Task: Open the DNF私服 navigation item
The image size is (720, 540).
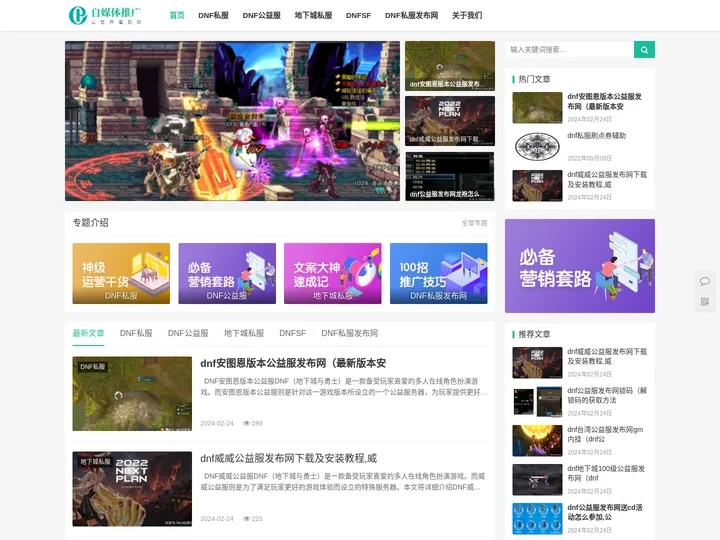Action: pos(214,15)
